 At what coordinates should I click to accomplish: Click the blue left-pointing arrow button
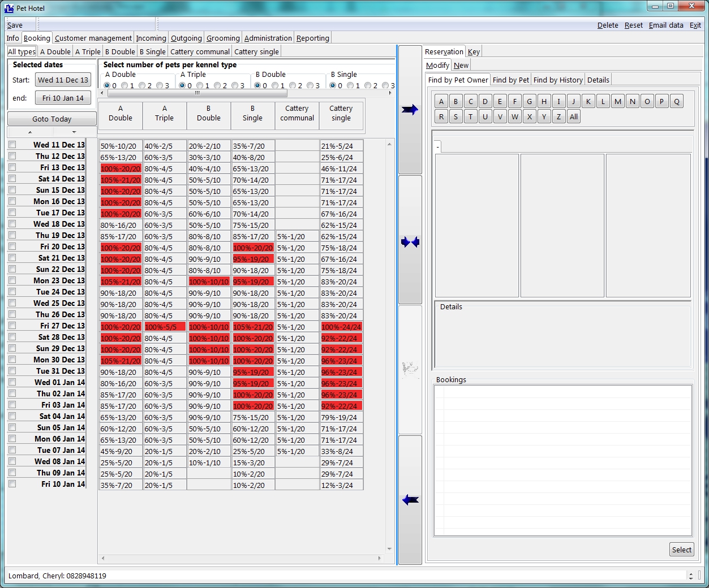pyautogui.click(x=410, y=500)
